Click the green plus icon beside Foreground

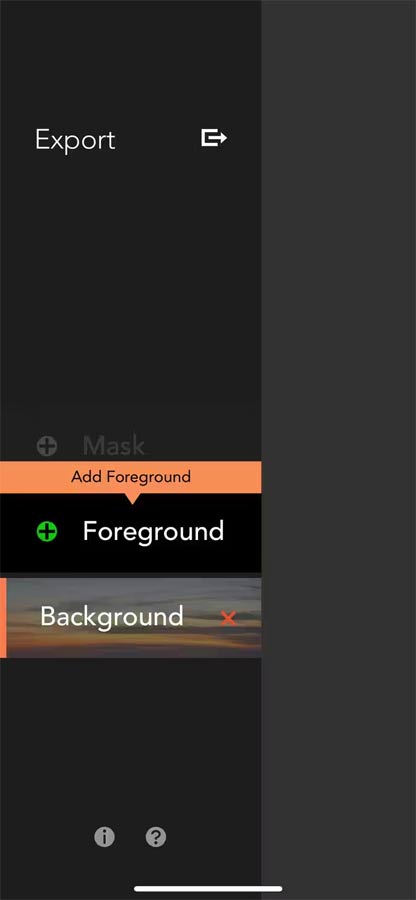pos(47,531)
